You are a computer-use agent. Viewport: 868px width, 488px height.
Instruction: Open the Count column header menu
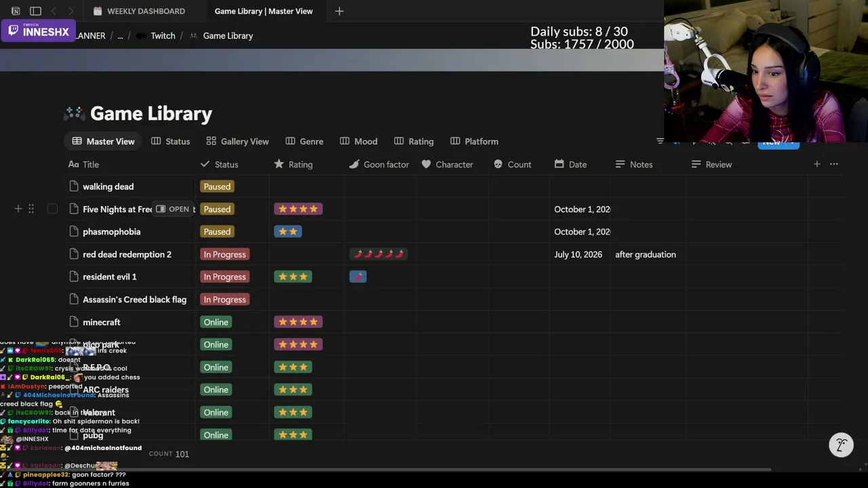[x=512, y=165]
